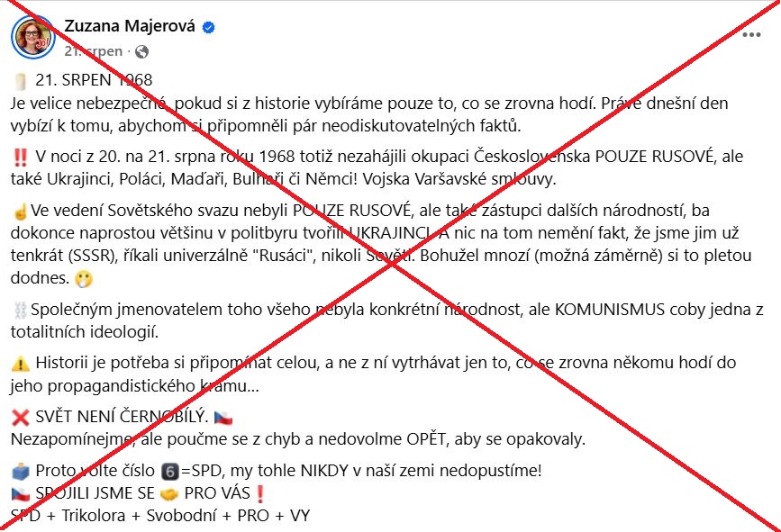Click the red cross mark before 'SVĚT NENÍ'

point(21,419)
